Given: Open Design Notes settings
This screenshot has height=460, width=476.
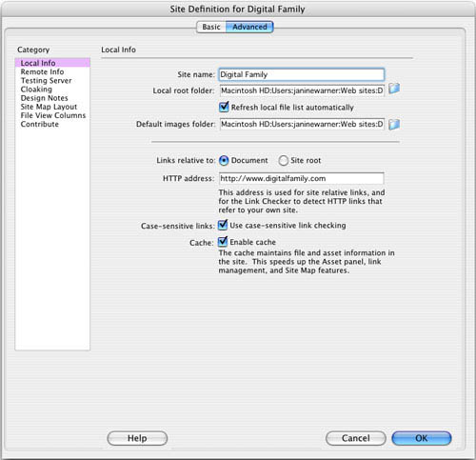Looking at the screenshot, I should tap(45, 98).
